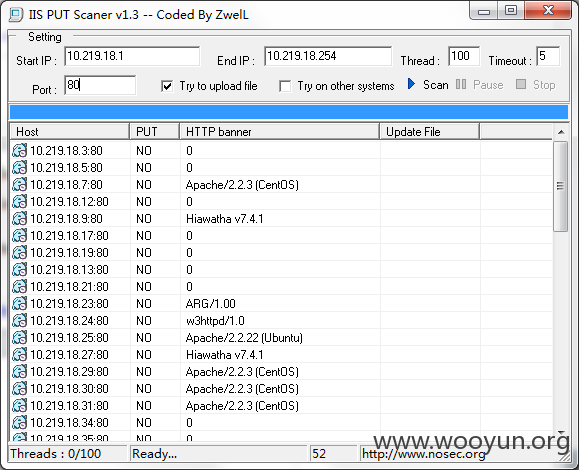Click the Apache/2.2.22 (Ubuntu) banner cell
579x470 pixels.
pos(244,337)
